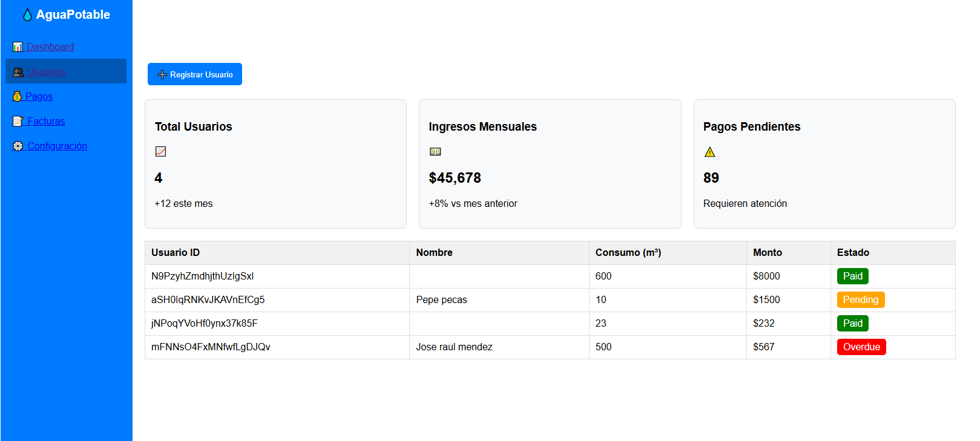Click the banknote icon under Ingresos Mensuales
The image size is (980, 441).
(x=435, y=152)
